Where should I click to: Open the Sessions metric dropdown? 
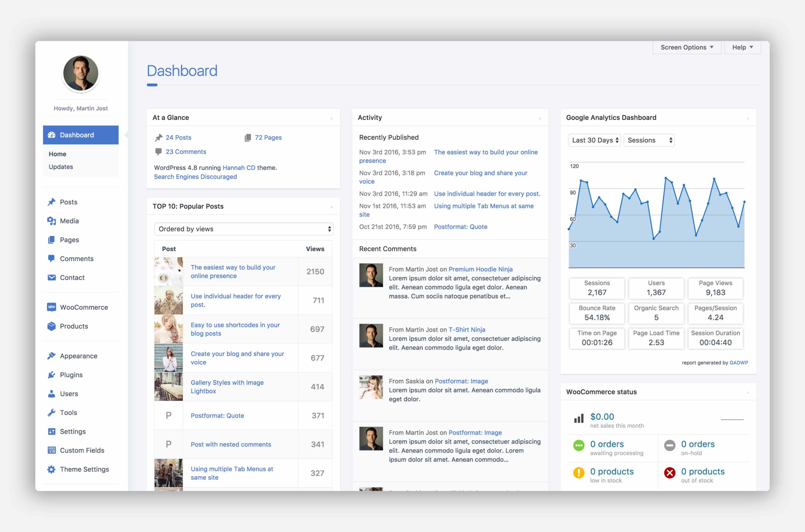click(x=649, y=140)
